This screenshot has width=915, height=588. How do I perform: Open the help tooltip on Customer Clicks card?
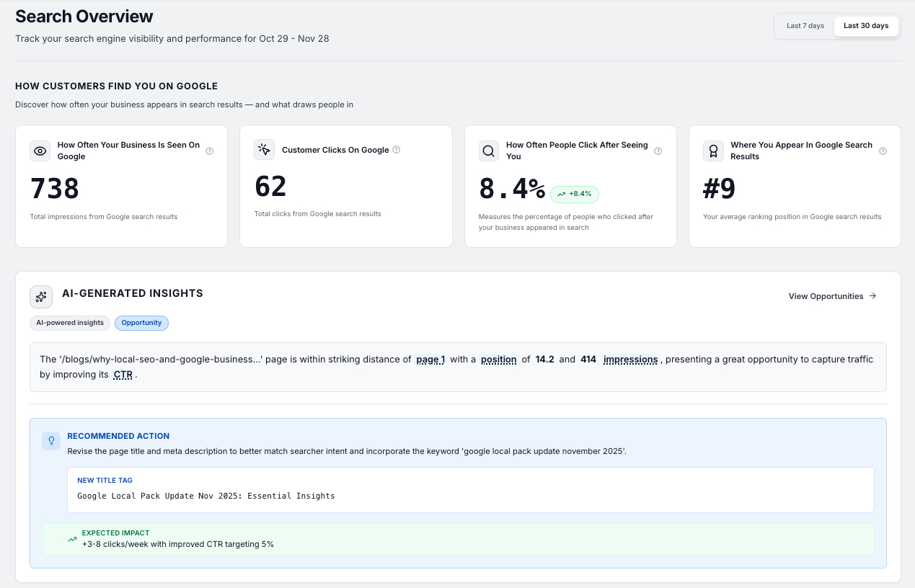click(396, 150)
